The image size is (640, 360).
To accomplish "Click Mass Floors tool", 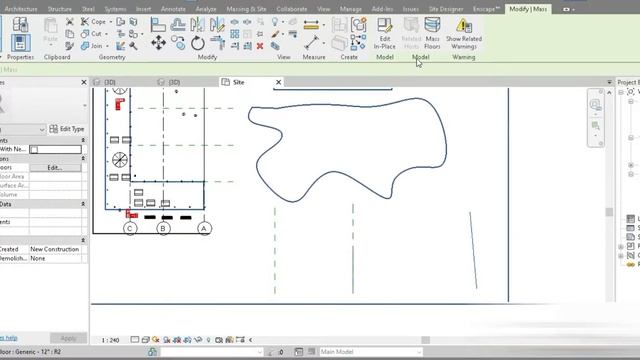I will 432,33.
